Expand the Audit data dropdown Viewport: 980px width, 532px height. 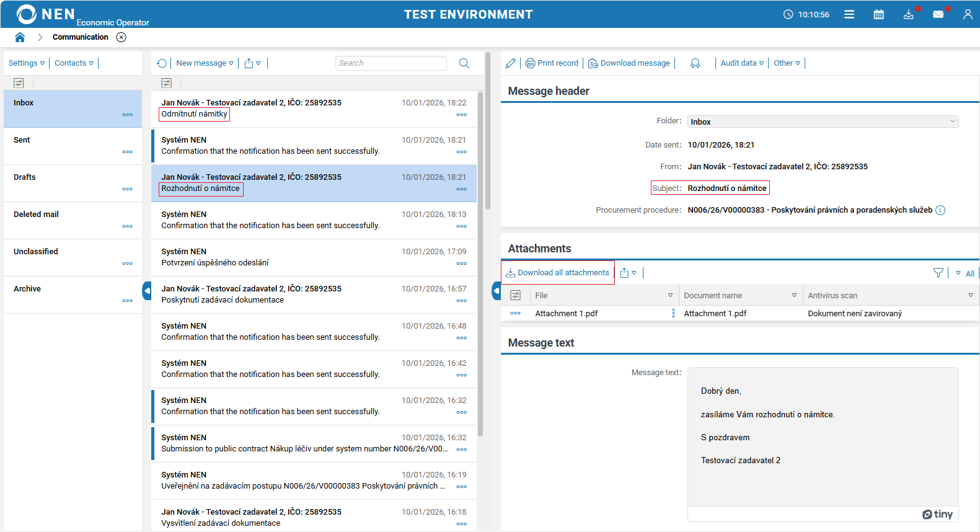point(742,63)
